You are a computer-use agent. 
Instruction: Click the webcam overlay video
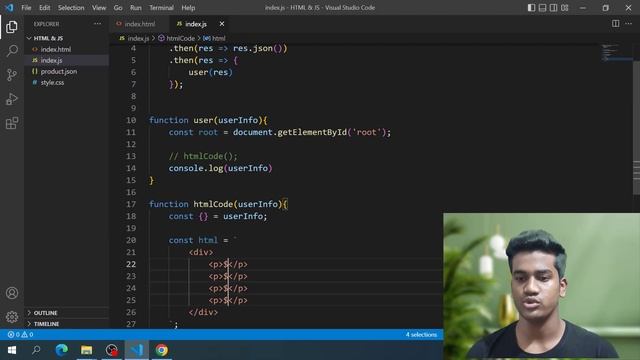click(542, 286)
